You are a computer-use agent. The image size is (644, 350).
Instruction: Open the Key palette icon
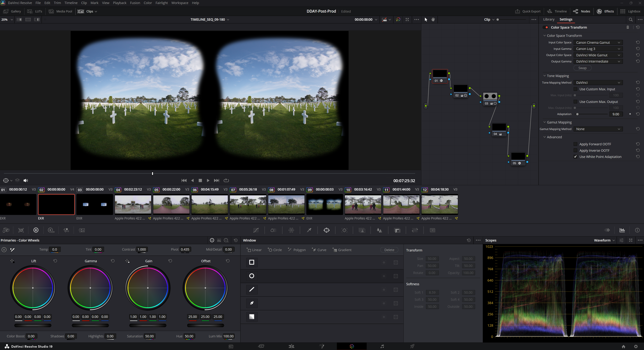click(x=397, y=230)
